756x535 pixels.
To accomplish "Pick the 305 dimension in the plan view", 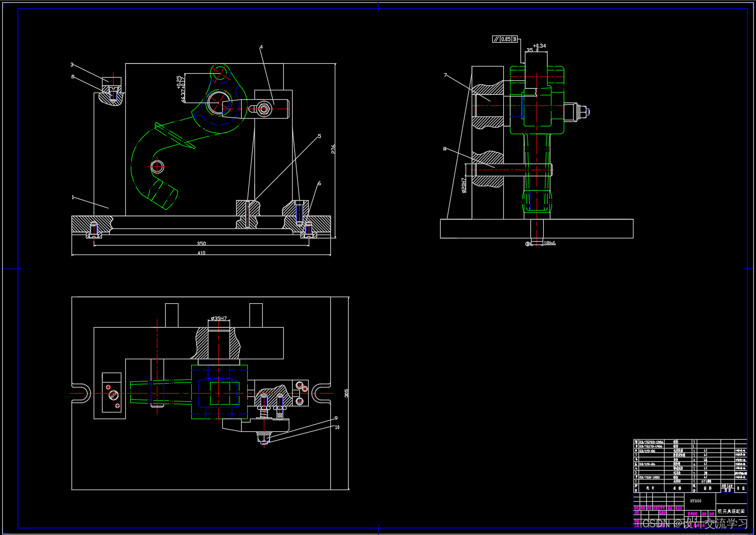I will pyautogui.click(x=346, y=393).
